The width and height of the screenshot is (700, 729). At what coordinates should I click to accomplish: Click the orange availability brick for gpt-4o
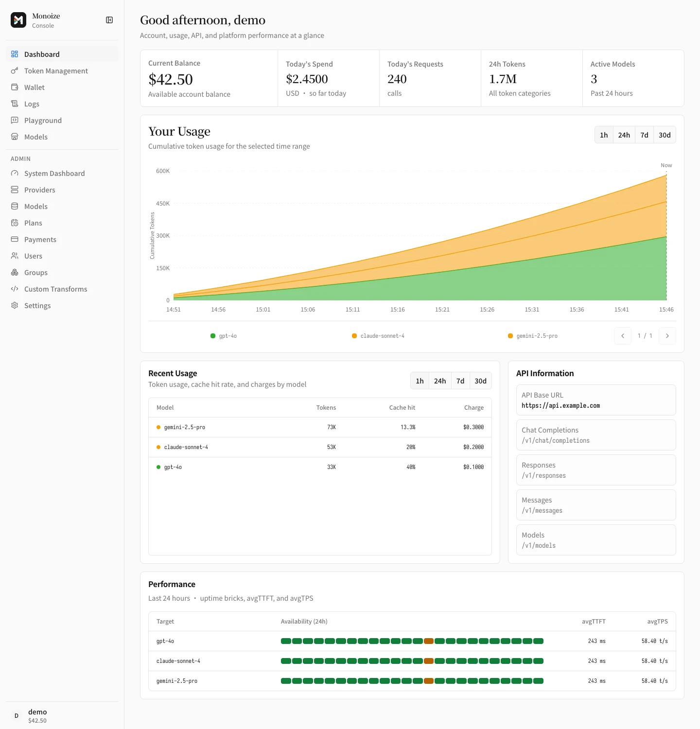[429, 641]
